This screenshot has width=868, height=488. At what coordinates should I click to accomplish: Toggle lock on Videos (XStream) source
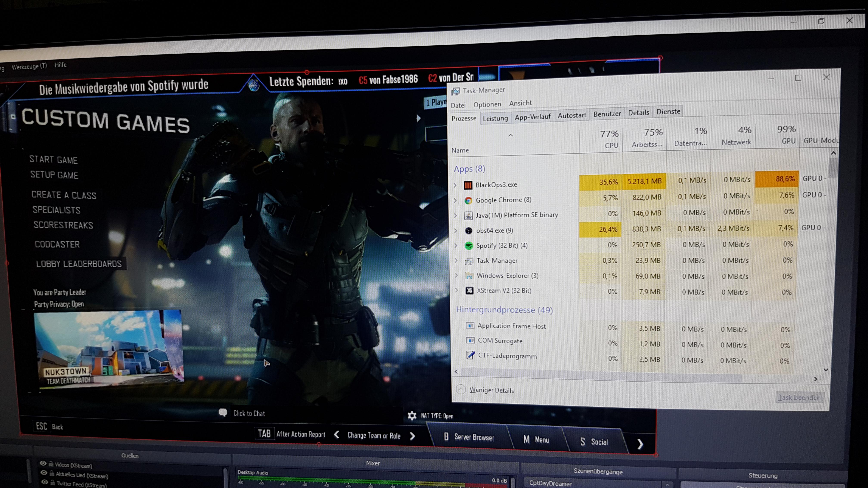coord(51,464)
